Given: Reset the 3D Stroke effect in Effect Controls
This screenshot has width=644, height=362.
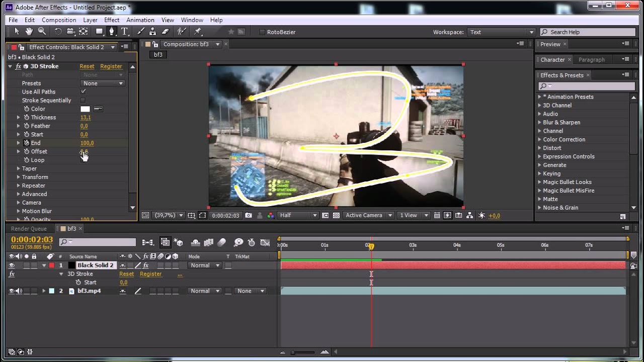Looking at the screenshot, I should click(87, 66).
